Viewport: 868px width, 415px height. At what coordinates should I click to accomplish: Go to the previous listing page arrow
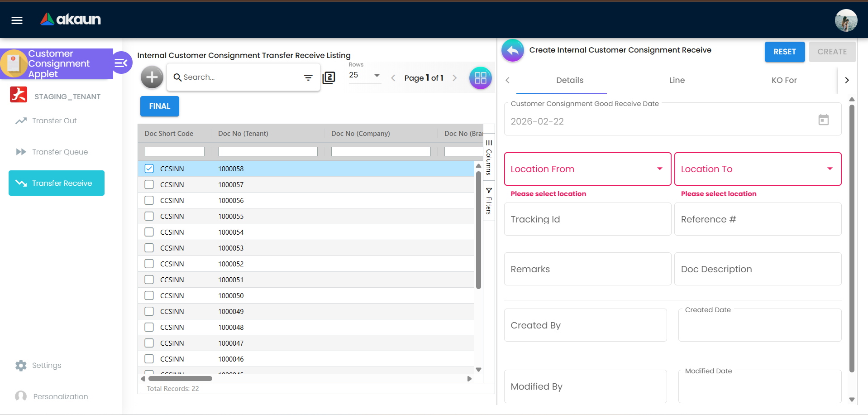pos(393,78)
